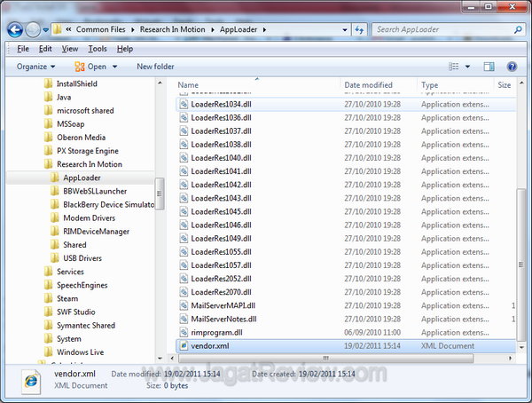Open the Tools menu
This screenshot has width=532, height=403.
(98, 49)
